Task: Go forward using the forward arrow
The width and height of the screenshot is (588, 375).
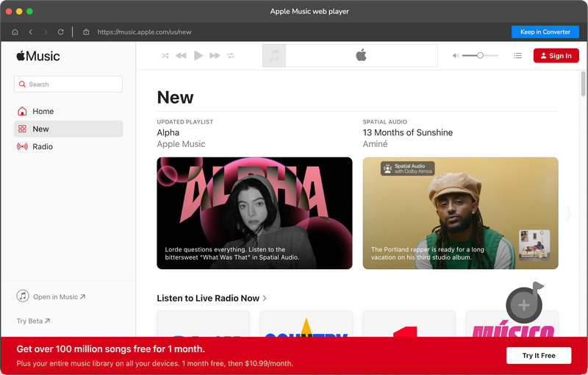Action: tap(46, 32)
